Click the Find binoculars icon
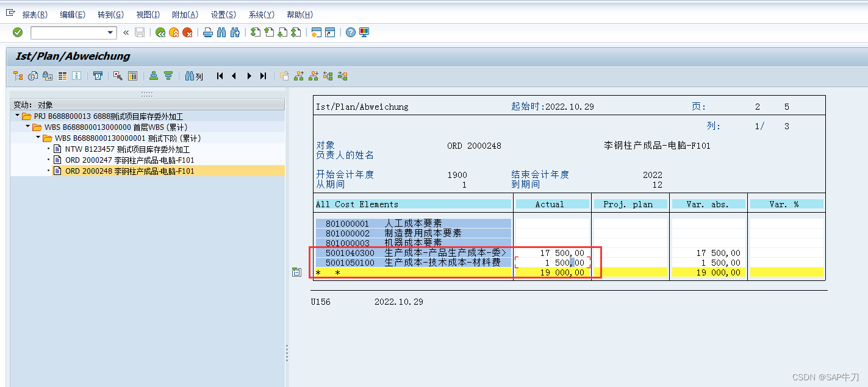868x387 pixels. point(221,32)
